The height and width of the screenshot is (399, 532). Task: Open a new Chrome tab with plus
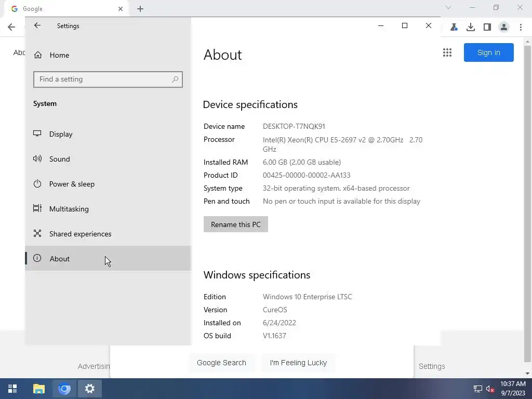coord(140,9)
